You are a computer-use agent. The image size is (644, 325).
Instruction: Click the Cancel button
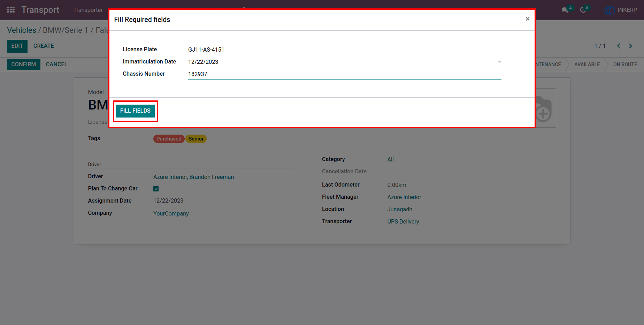(x=56, y=65)
